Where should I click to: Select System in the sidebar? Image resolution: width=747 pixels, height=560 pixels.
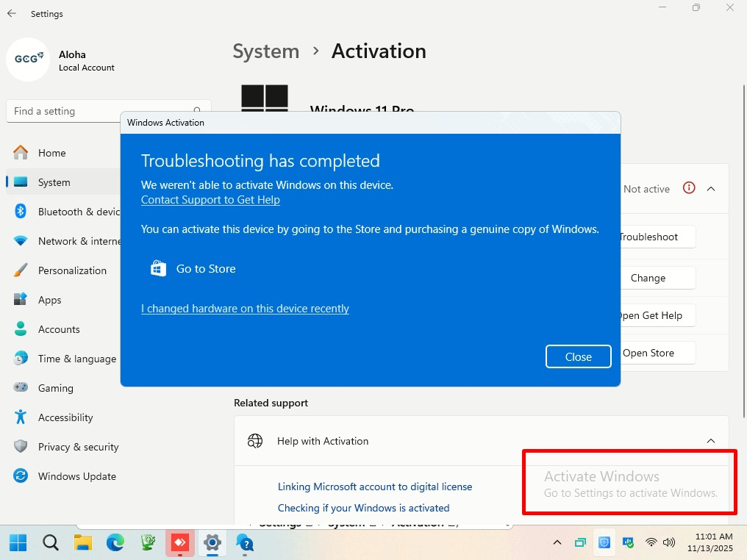click(63, 182)
